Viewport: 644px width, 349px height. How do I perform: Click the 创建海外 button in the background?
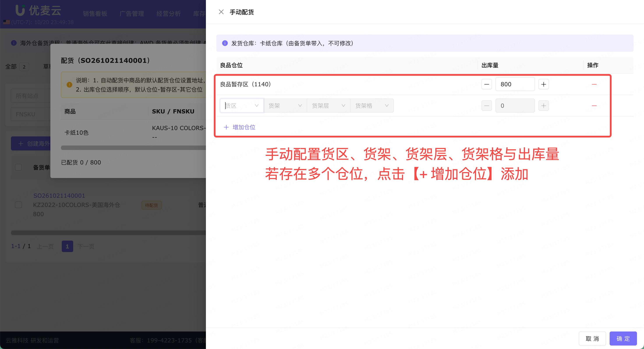point(31,143)
